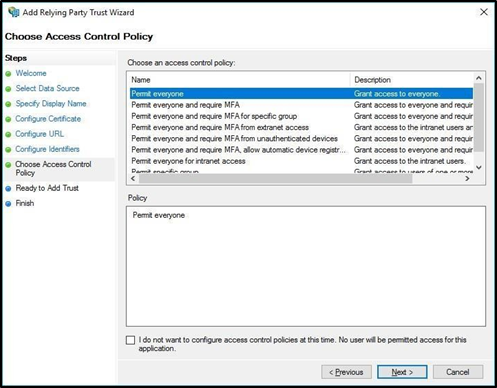Open the Specify Display Name step
Screen dimensions: 497x388
pos(51,104)
